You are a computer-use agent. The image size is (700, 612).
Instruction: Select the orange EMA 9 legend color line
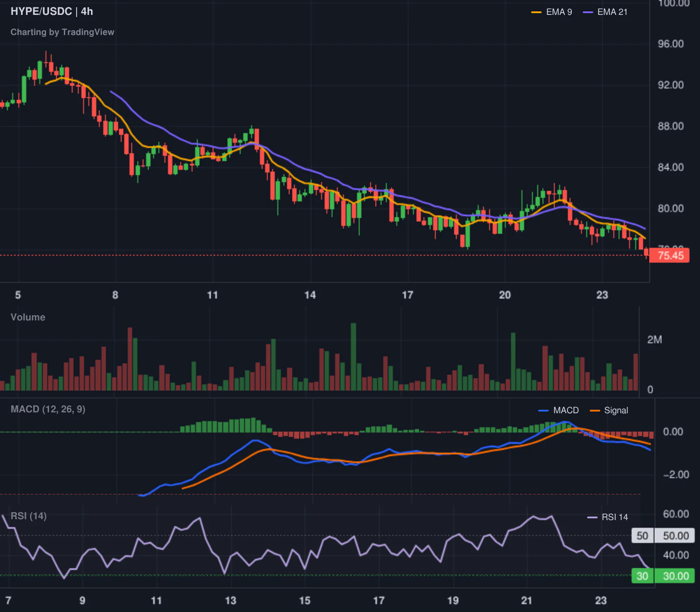(x=536, y=12)
